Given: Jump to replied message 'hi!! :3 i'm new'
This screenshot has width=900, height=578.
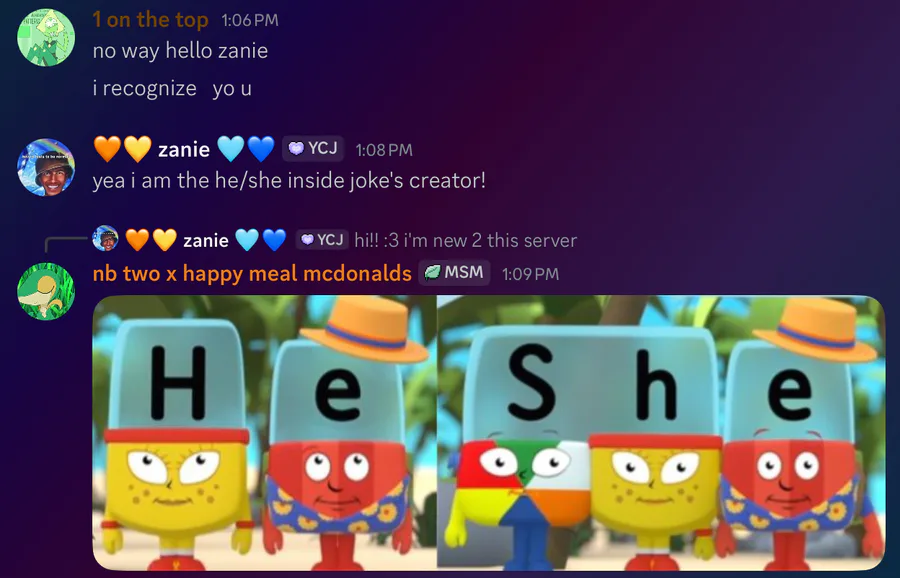Looking at the screenshot, I should pyautogui.click(x=465, y=240).
